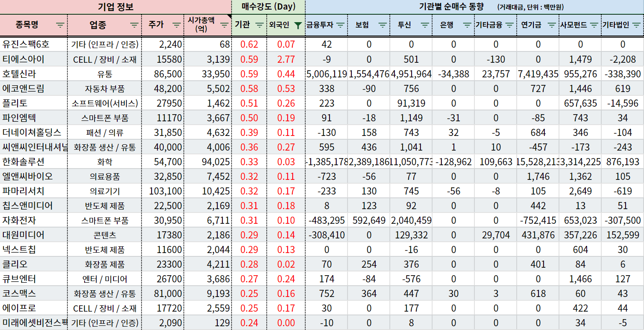Select stock name cell 한화솔루션
The height and width of the screenshot is (330, 644).
(33, 161)
